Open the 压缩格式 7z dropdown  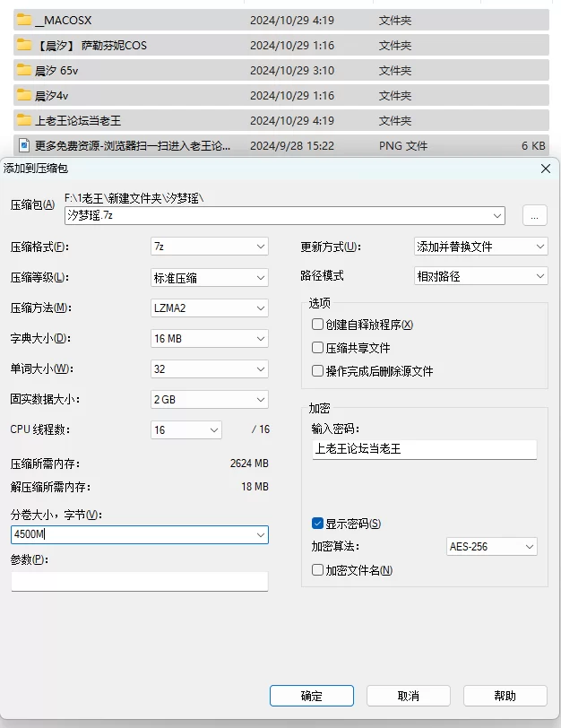pyautogui.click(x=210, y=247)
